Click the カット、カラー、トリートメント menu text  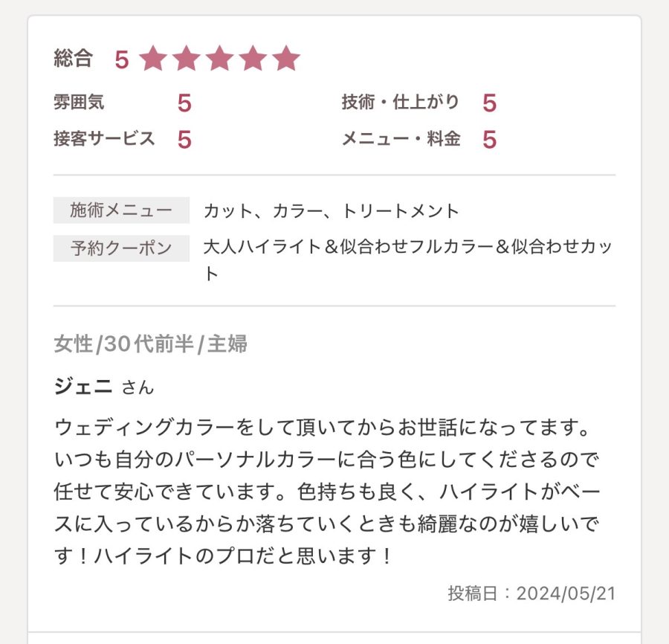[x=332, y=211]
